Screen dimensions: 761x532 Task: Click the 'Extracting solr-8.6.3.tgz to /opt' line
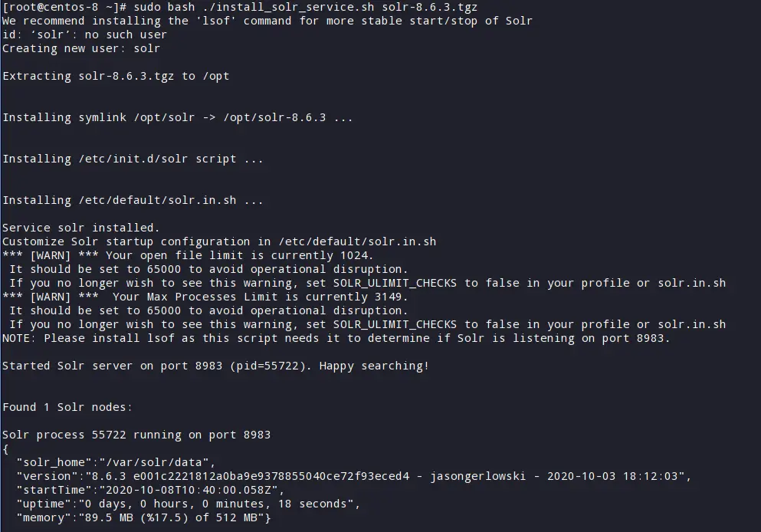pos(116,76)
